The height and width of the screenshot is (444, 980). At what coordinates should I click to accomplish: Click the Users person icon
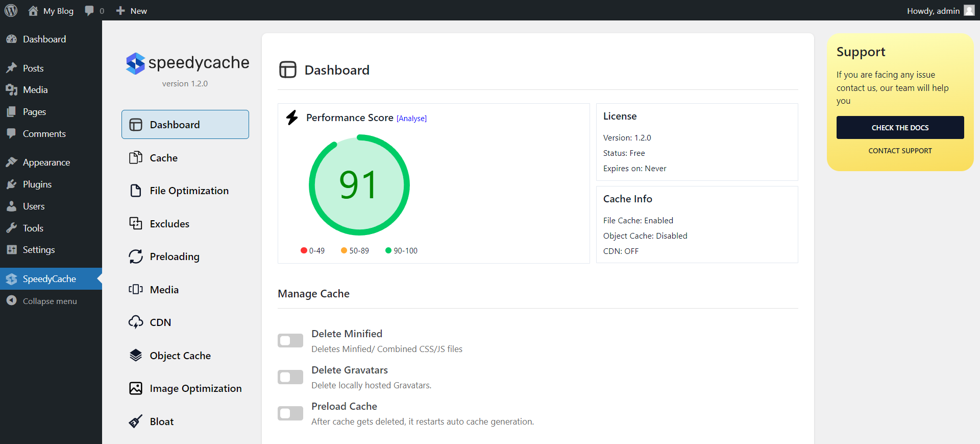11,206
